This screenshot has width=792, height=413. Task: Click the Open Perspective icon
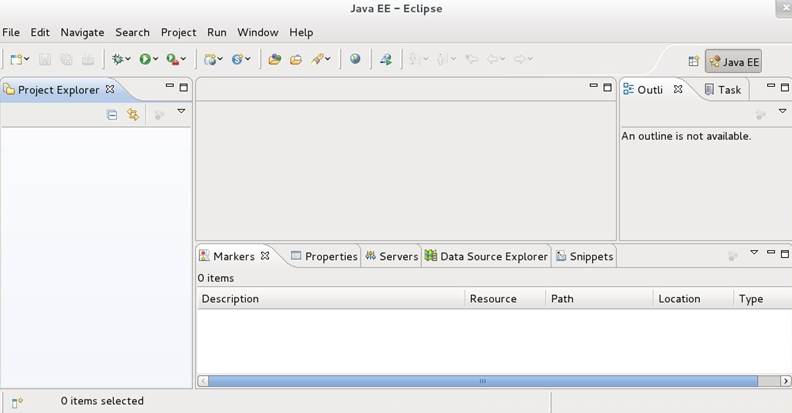pyautogui.click(x=694, y=62)
